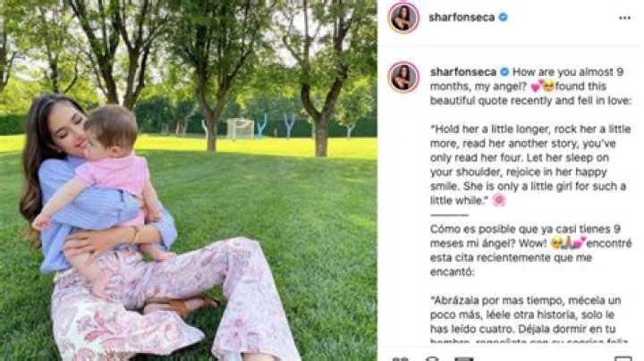Screen dimensions: 644x361
Task: Click the flower emoji after the English quote
Action: 498,200
